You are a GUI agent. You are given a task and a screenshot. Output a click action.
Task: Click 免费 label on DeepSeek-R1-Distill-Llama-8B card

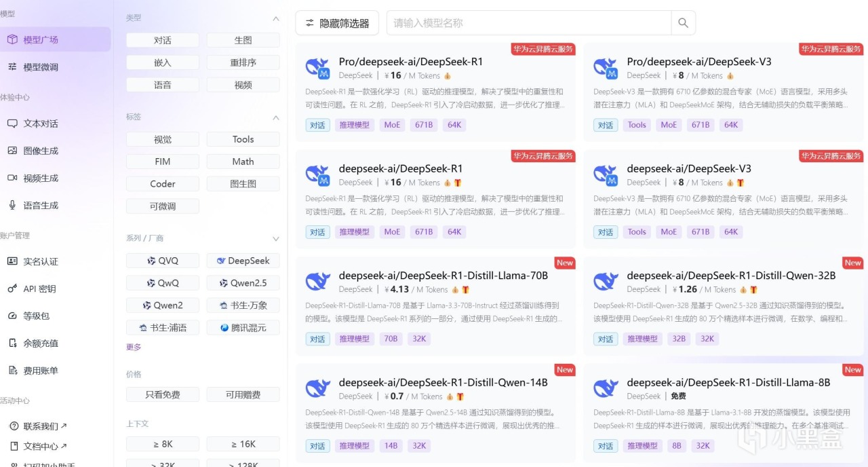coord(678,396)
